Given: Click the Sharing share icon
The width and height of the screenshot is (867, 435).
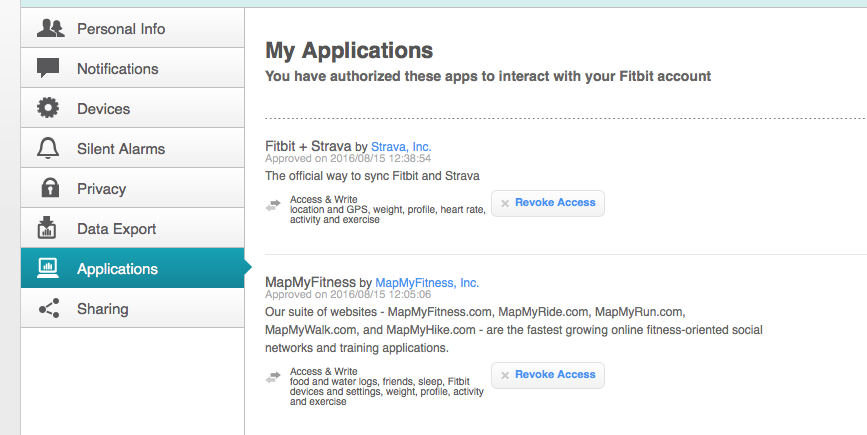Looking at the screenshot, I should point(48,309).
